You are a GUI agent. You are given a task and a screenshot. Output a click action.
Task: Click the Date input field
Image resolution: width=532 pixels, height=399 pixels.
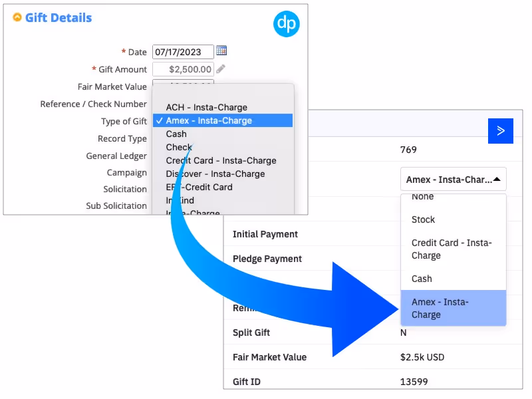click(x=183, y=52)
